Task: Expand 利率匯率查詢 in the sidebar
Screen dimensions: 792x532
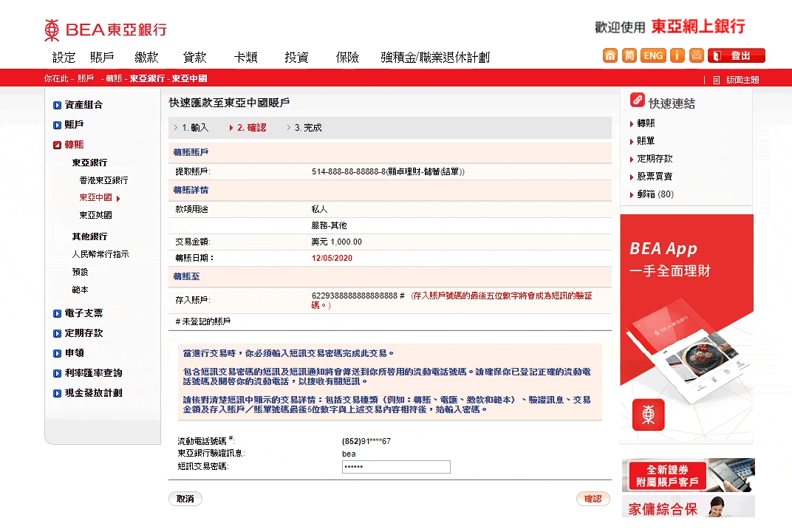Action: pyautogui.click(x=93, y=373)
